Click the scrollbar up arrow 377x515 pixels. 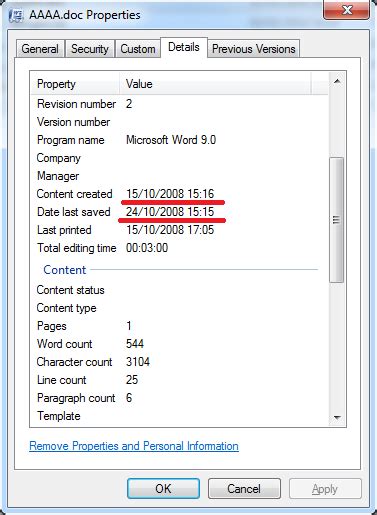coord(337,81)
